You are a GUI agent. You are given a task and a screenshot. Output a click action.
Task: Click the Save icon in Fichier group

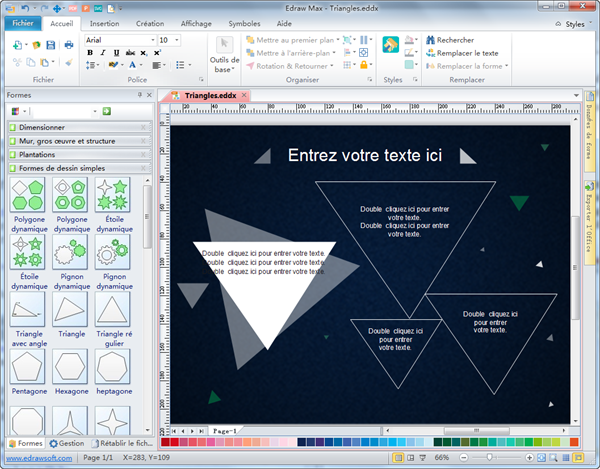tap(51, 45)
